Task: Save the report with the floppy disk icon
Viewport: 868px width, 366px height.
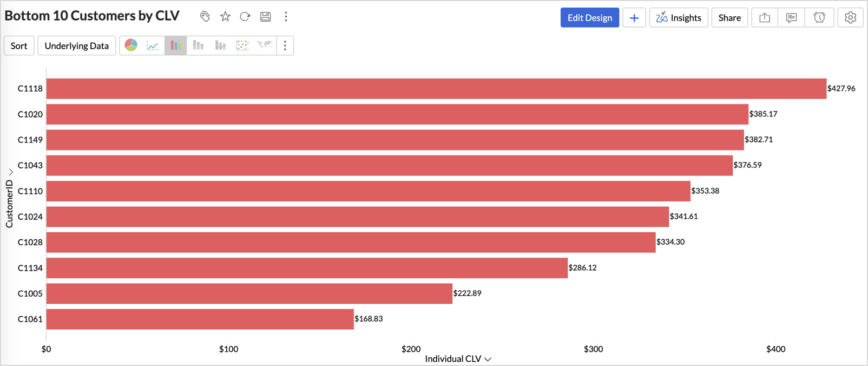Action: pyautogui.click(x=265, y=17)
